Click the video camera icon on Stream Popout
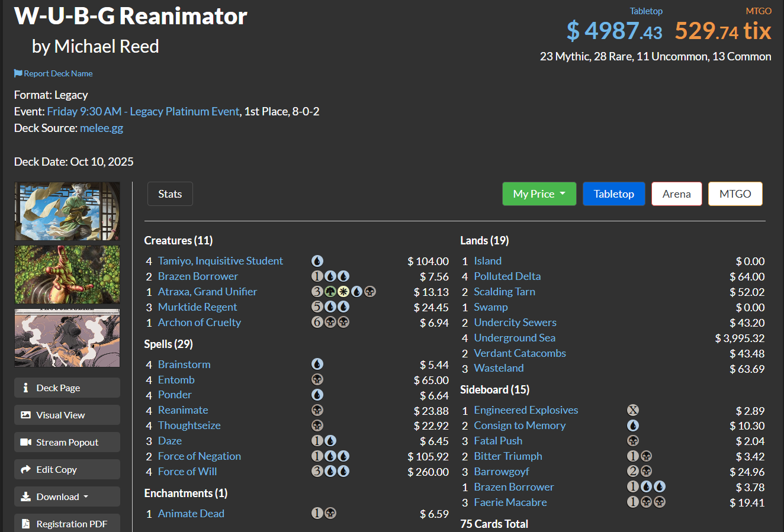Viewport: 784px width, 532px height. coord(25,443)
